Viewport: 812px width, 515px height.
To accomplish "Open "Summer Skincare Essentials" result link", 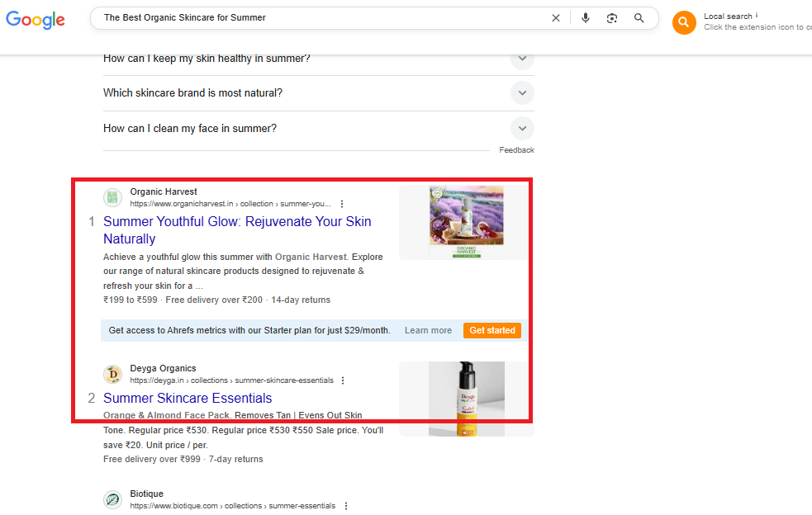I will click(x=188, y=398).
